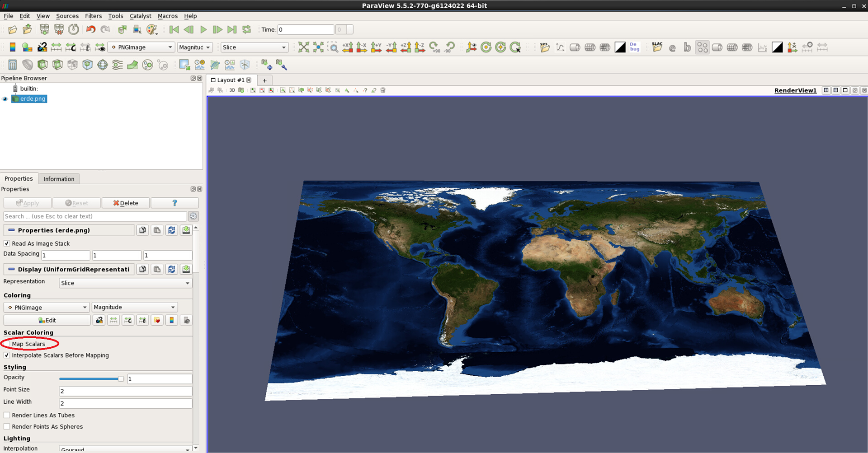The width and height of the screenshot is (868, 453).
Task: Click the Play animation button
Action: click(x=203, y=30)
